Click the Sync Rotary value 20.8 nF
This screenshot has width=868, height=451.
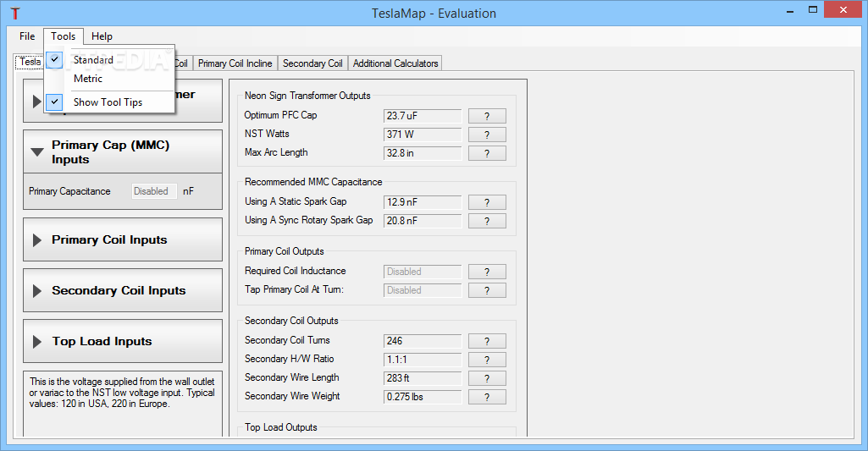coord(423,221)
